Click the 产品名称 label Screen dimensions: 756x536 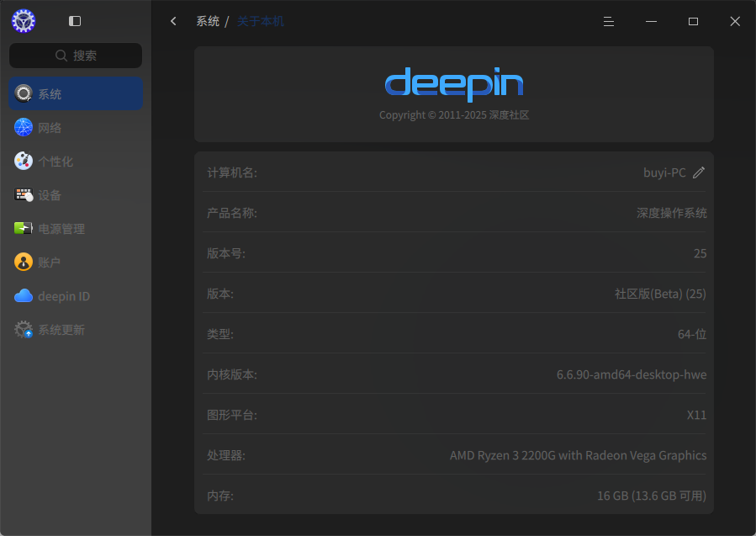coord(232,213)
